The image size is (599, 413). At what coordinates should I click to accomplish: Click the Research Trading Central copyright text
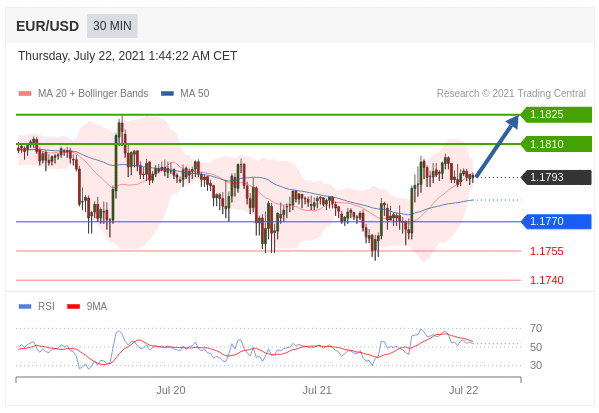tap(511, 94)
